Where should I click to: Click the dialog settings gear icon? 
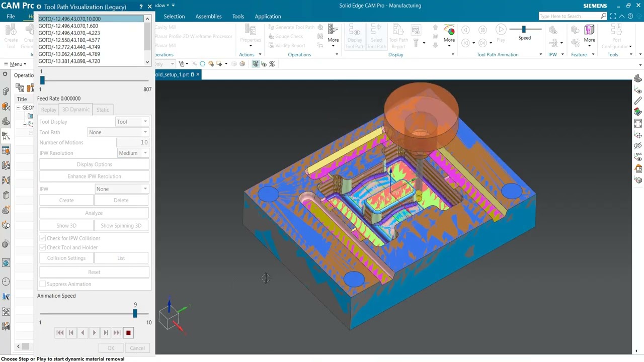click(39, 7)
